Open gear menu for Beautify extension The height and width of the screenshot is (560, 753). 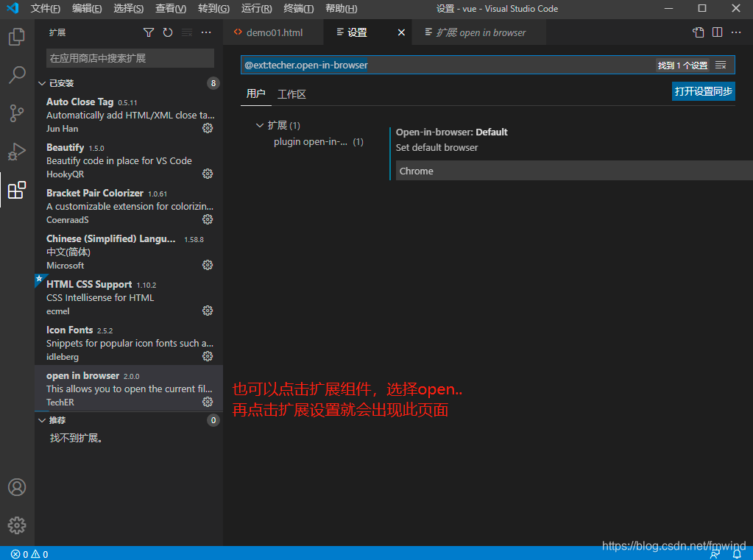208,174
